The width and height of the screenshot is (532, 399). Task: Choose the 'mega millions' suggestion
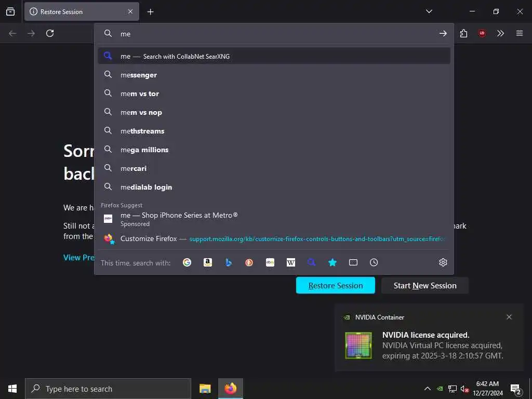point(274,149)
